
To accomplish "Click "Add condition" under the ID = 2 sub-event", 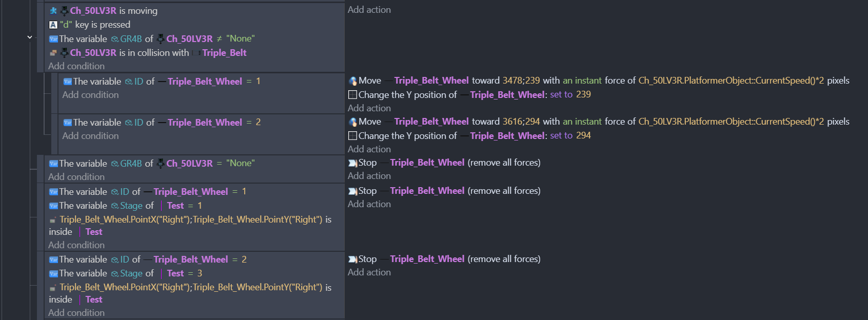I will (x=90, y=136).
